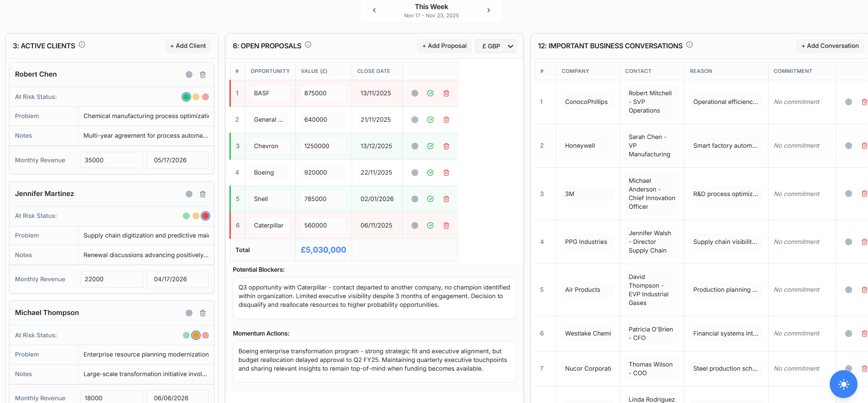Add a new client

point(188,46)
